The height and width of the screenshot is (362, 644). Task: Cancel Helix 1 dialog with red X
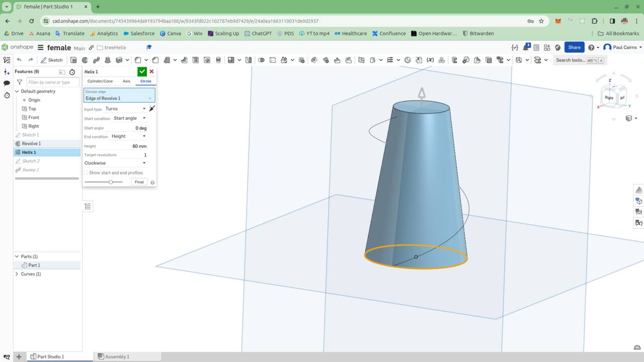coord(151,72)
